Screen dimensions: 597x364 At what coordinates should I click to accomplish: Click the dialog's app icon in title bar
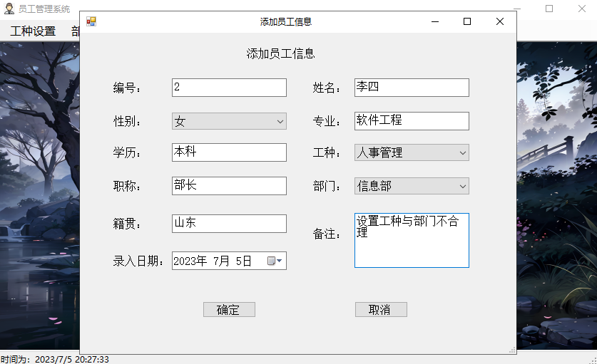(91, 21)
